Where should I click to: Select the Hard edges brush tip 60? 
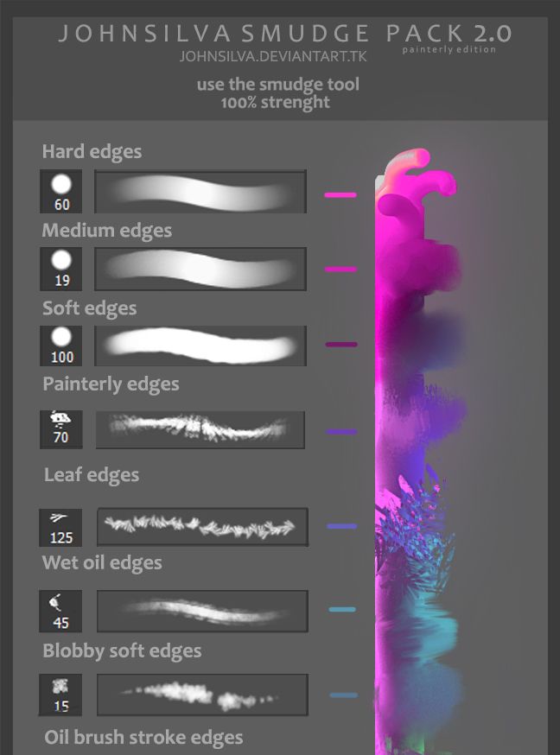coord(60,191)
